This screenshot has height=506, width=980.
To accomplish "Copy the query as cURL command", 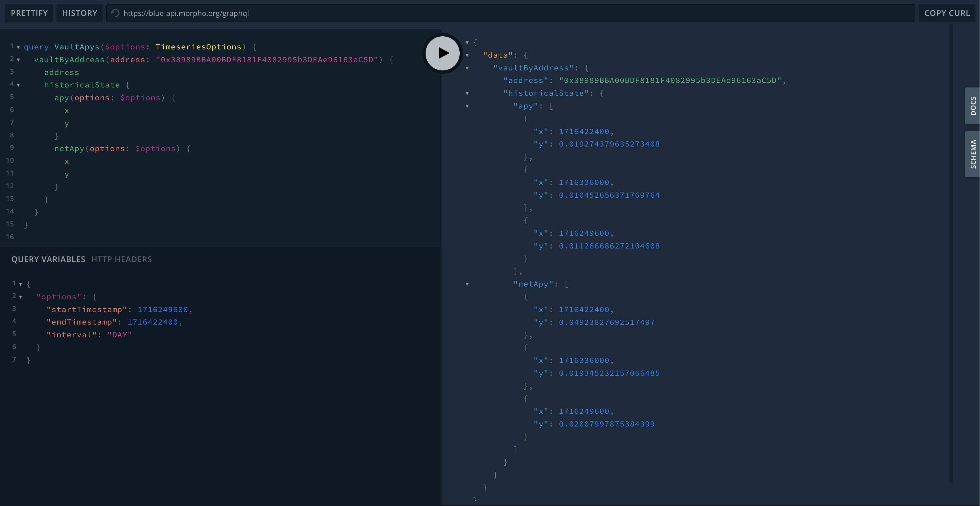I will [x=947, y=13].
